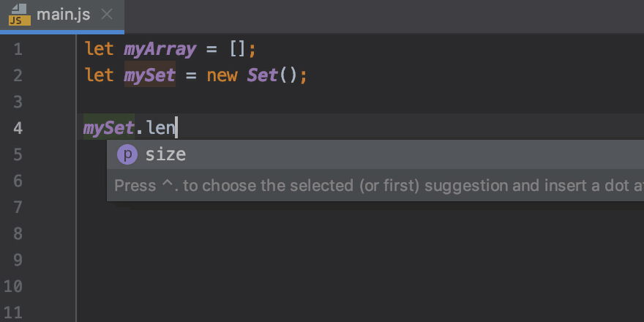Click the typed text len after the dot
The height and width of the screenshot is (322, 644).
point(160,128)
